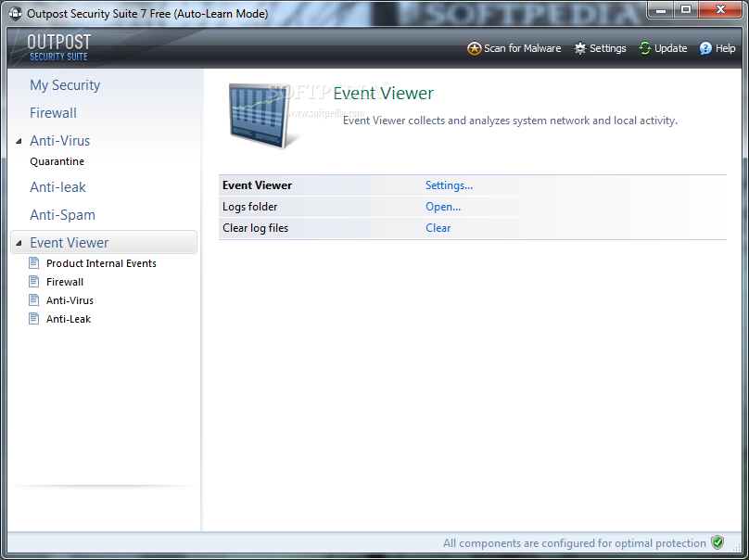Click Scan for Malware label
Viewport: 749px width, 560px height.
522,48
